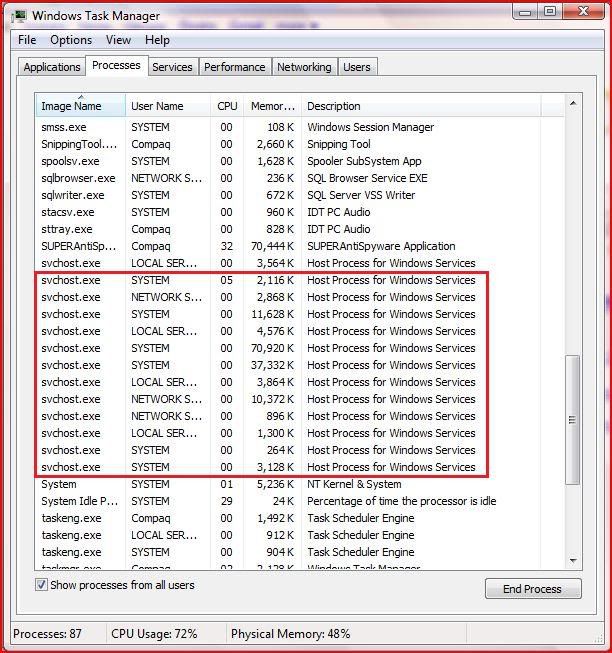Maximize the Task Manager window
The width and height of the screenshot is (612, 653).
point(550,11)
